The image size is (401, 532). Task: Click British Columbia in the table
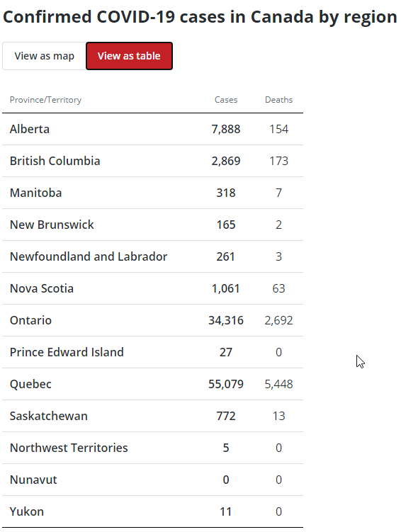[55, 161]
